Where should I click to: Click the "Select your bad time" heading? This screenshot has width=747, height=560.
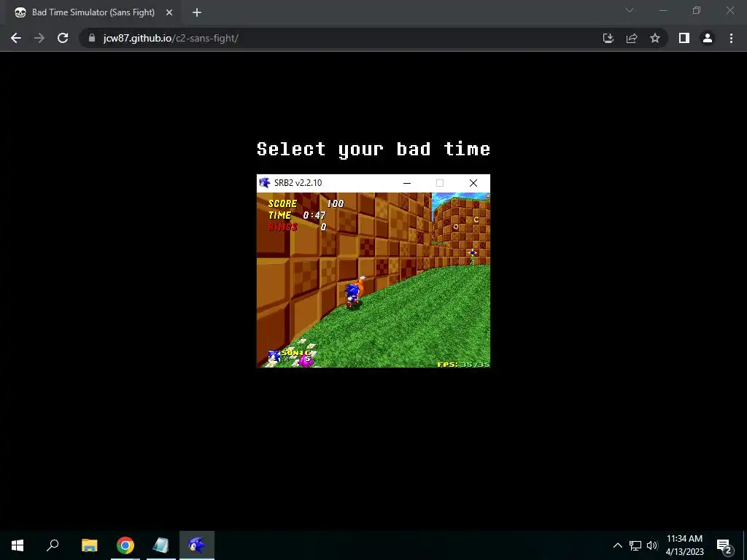click(x=373, y=149)
